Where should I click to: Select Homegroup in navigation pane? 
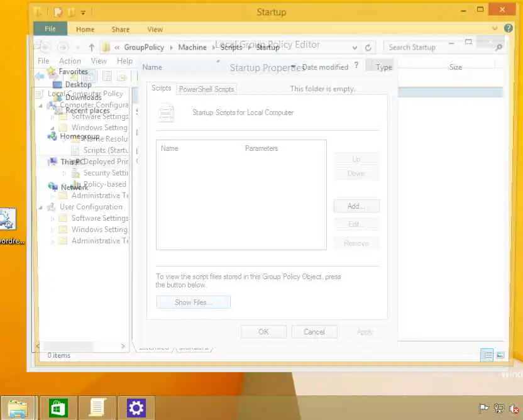tap(79, 136)
